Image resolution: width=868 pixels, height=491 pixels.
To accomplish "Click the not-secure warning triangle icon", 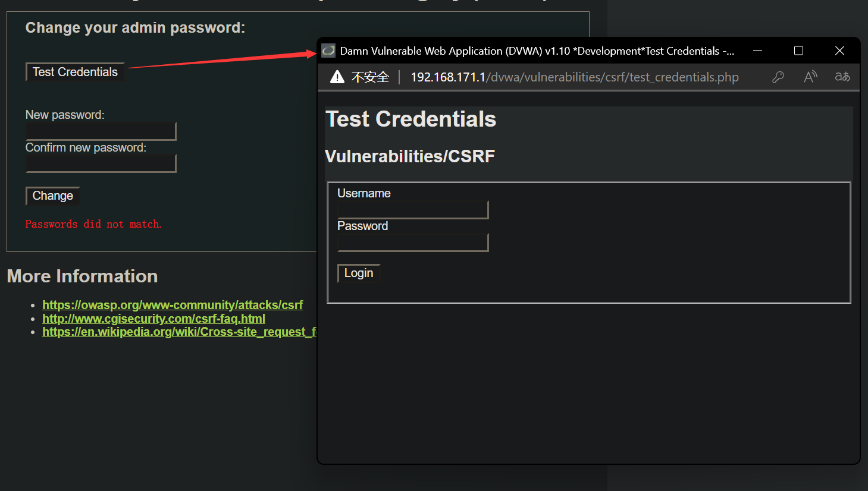I will [337, 77].
